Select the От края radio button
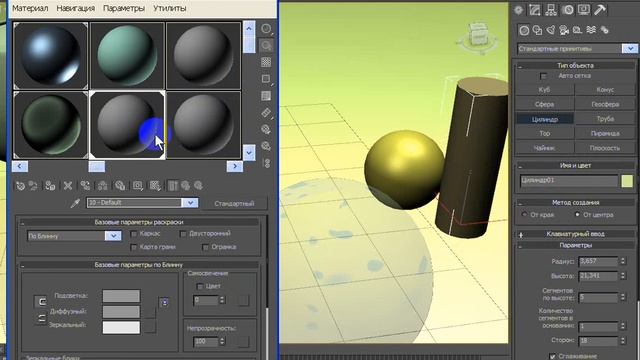 524,214
